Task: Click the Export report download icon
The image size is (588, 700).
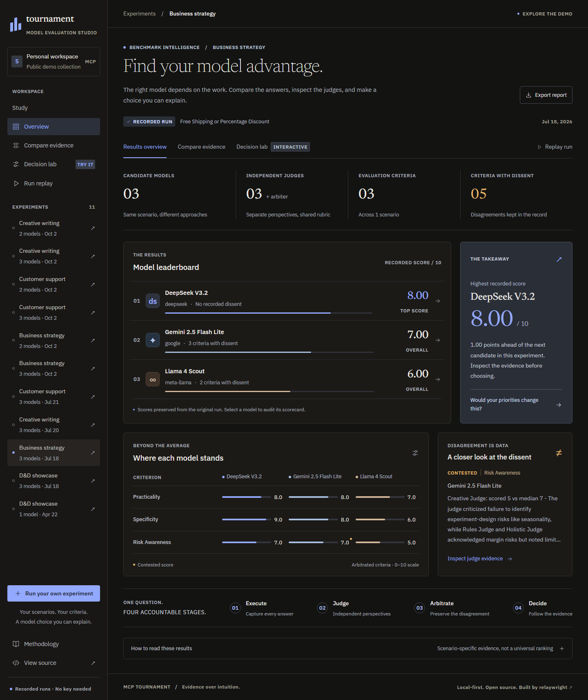Action: 528,95
